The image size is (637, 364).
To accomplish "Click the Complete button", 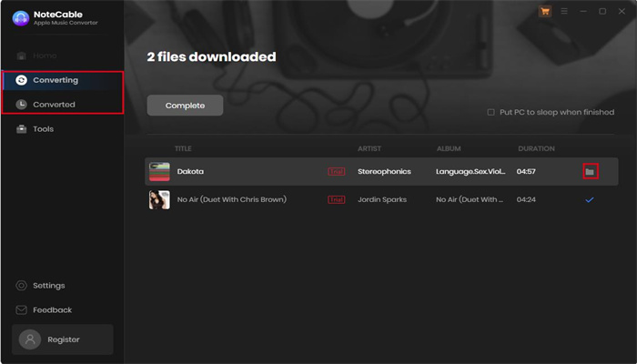I will (185, 106).
